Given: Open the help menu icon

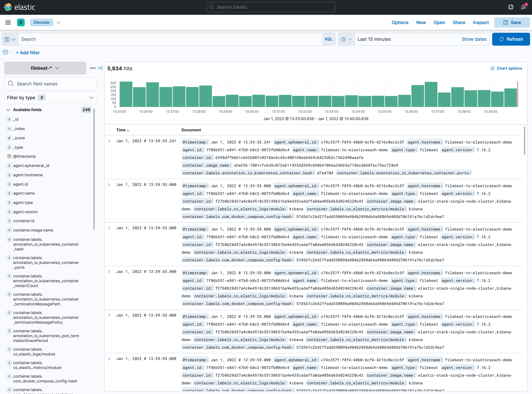Looking at the screenshot, I should [510, 7].
